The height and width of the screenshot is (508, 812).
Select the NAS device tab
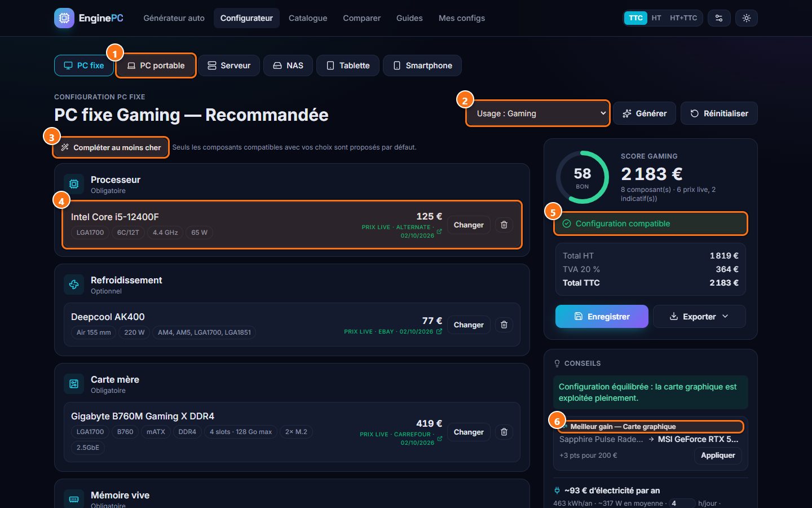(x=288, y=65)
